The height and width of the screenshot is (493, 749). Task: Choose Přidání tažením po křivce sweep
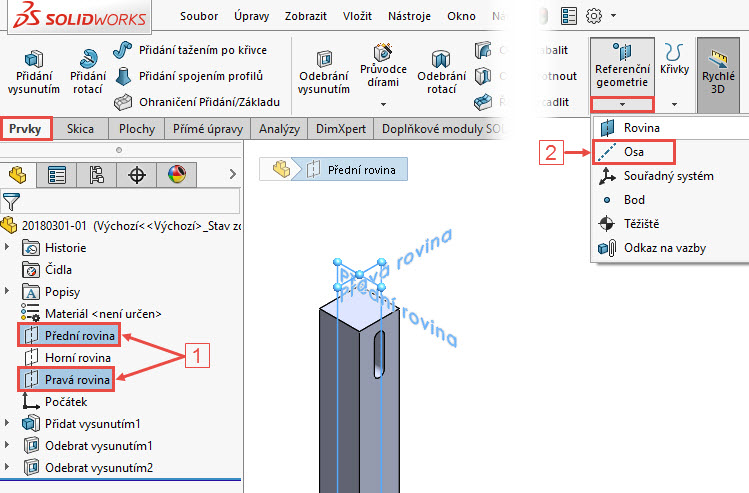point(190,50)
